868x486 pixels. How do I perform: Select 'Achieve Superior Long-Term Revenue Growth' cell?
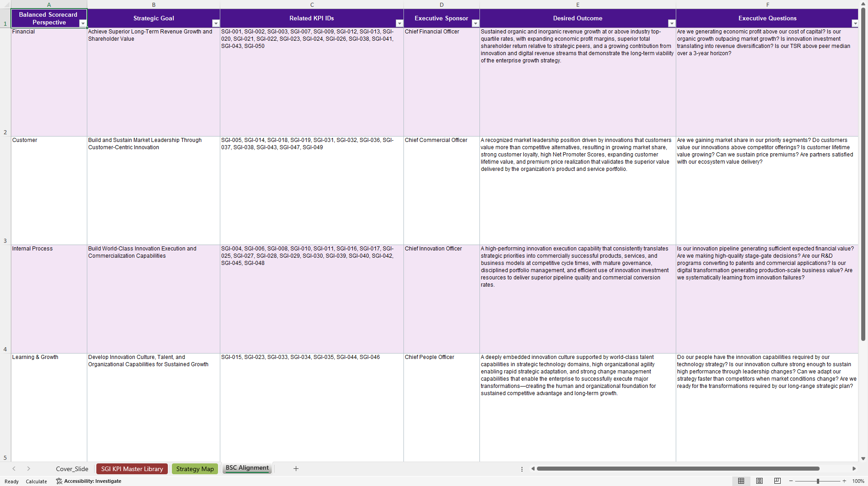153,82
